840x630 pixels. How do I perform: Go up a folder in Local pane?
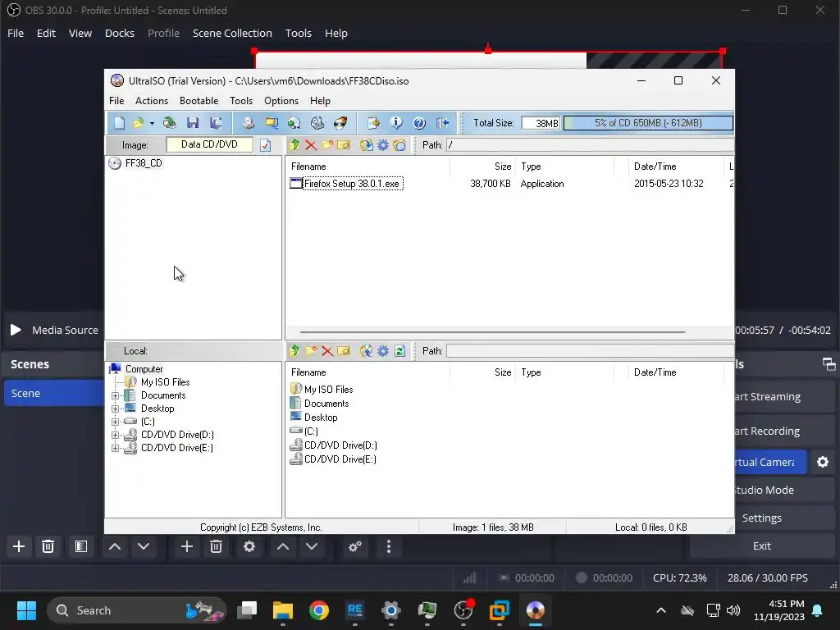pyautogui.click(x=294, y=351)
